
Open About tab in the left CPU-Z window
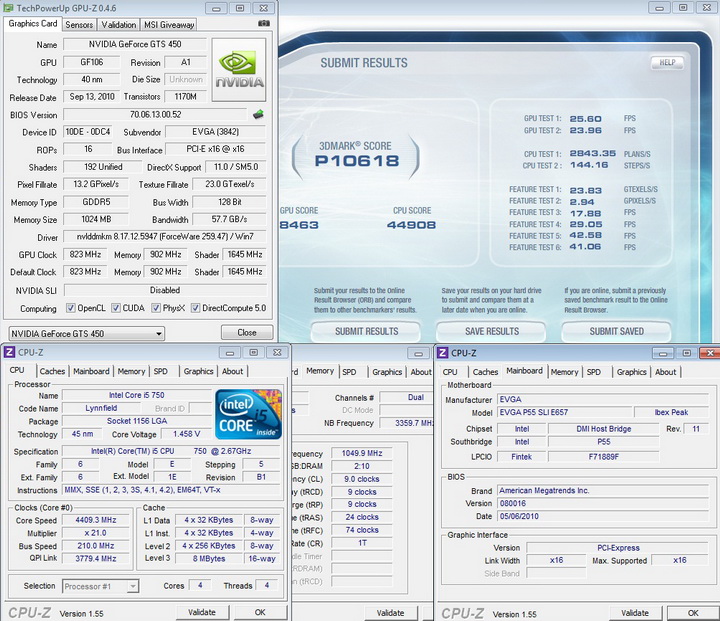232,371
